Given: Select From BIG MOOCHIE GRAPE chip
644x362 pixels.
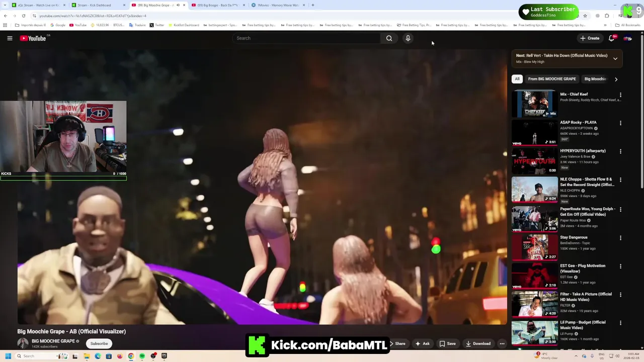Looking at the screenshot, I should pos(552,79).
